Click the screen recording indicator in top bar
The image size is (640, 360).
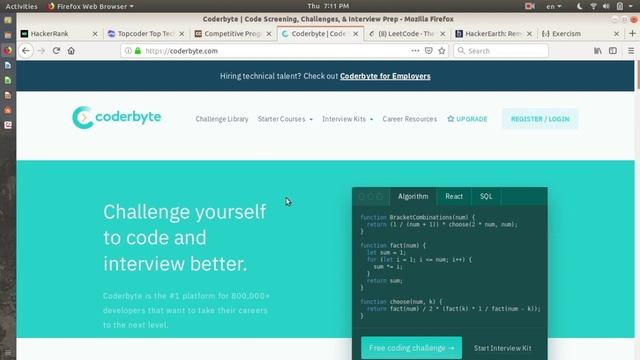530,6
